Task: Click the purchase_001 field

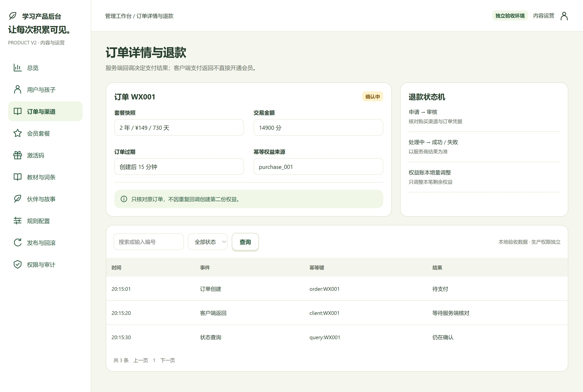Action: (x=318, y=166)
